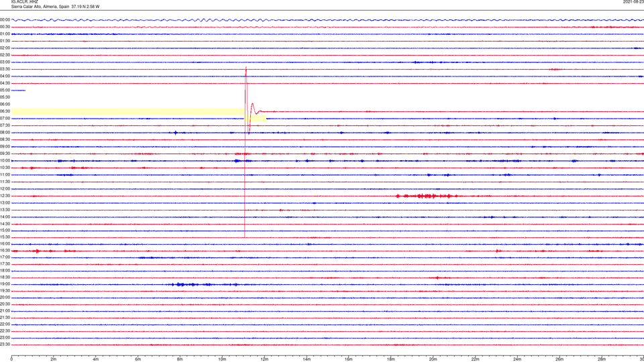This screenshot has width=644, height=362.
Task: Click the 13:00 time label
Action: (5, 202)
